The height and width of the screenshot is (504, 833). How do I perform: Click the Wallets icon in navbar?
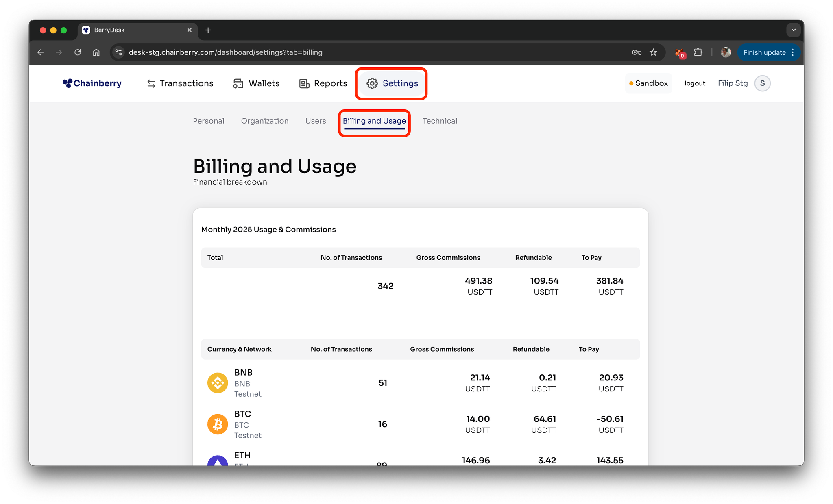[238, 84]
